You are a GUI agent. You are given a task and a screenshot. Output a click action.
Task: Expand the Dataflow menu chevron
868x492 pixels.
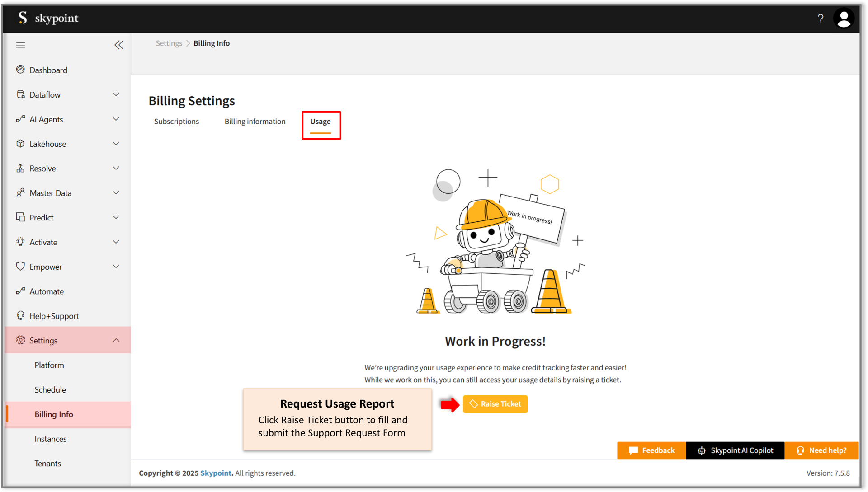(116, 94)
